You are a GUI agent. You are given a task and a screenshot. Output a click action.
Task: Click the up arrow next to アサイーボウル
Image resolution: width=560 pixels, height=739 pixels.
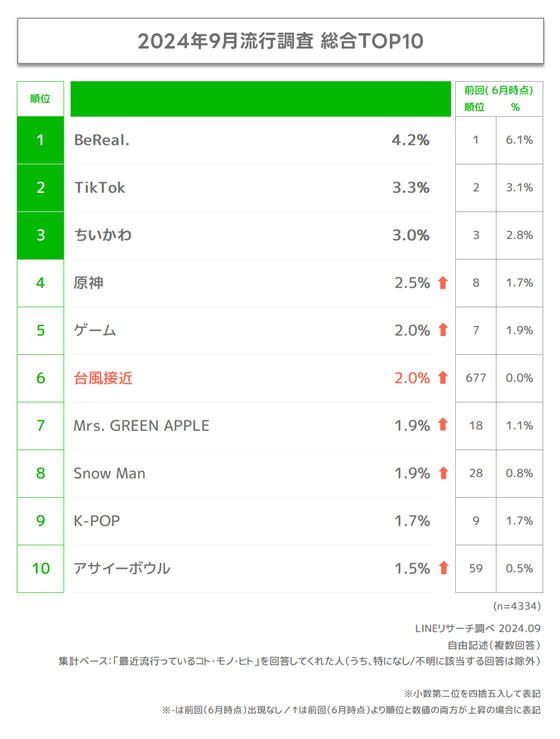[x=443, y=568]
